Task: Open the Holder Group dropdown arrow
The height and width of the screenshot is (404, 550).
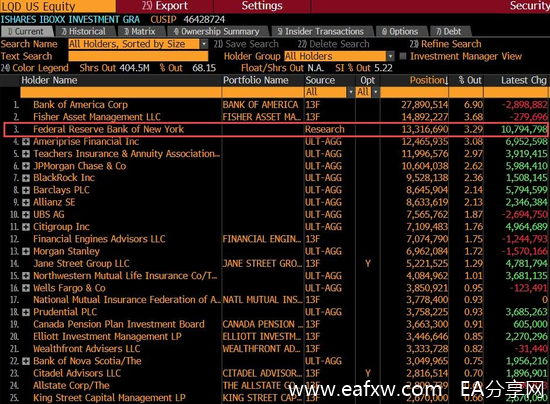Action: click(390, 56)
